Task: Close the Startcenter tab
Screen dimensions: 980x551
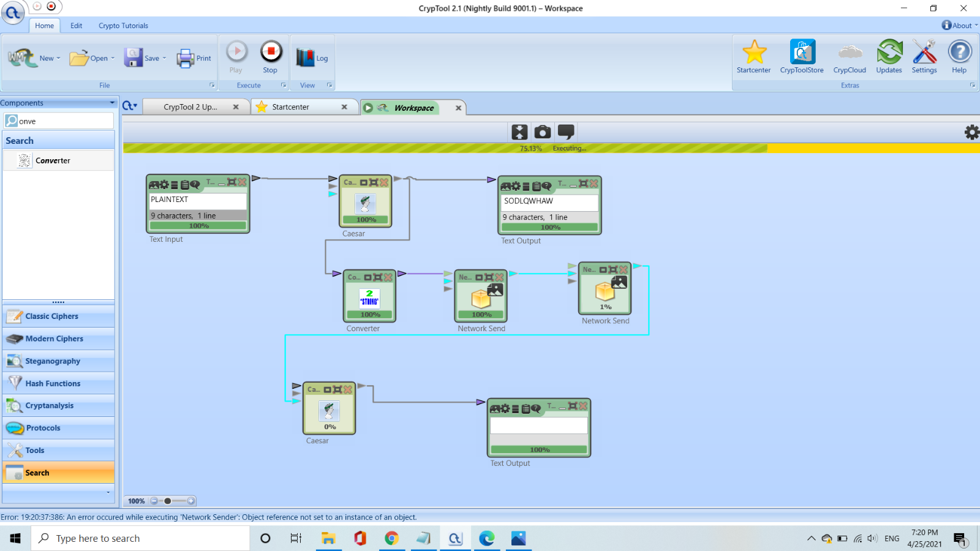Action: 344,107
